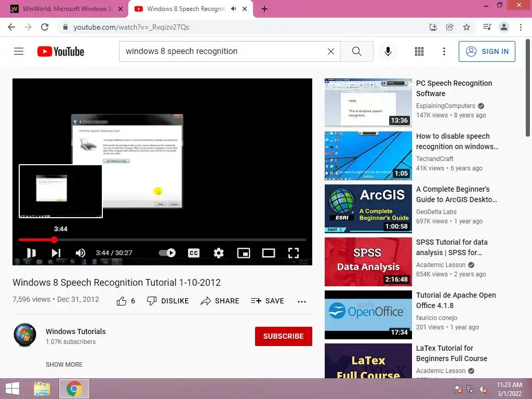The image size is (532, 399).
Task: Click the SHARE button
Action: [220, 301]
